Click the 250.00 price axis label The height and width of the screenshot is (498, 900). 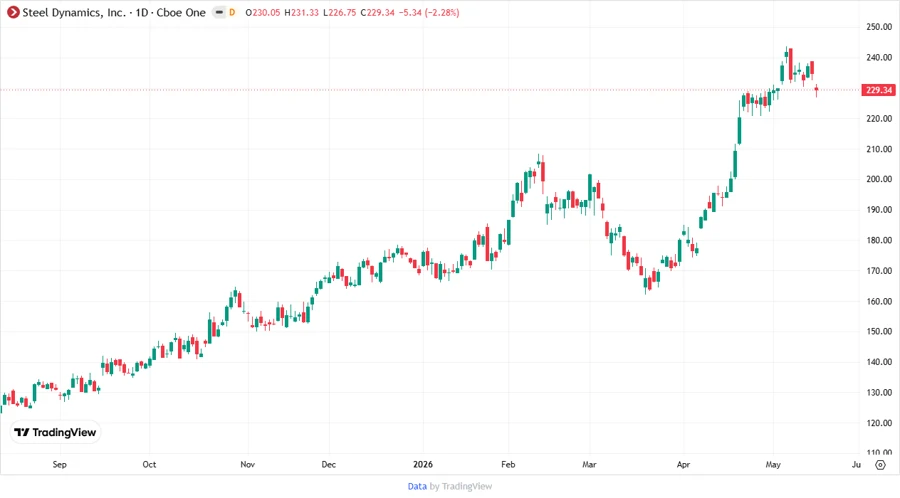[879, 27]
